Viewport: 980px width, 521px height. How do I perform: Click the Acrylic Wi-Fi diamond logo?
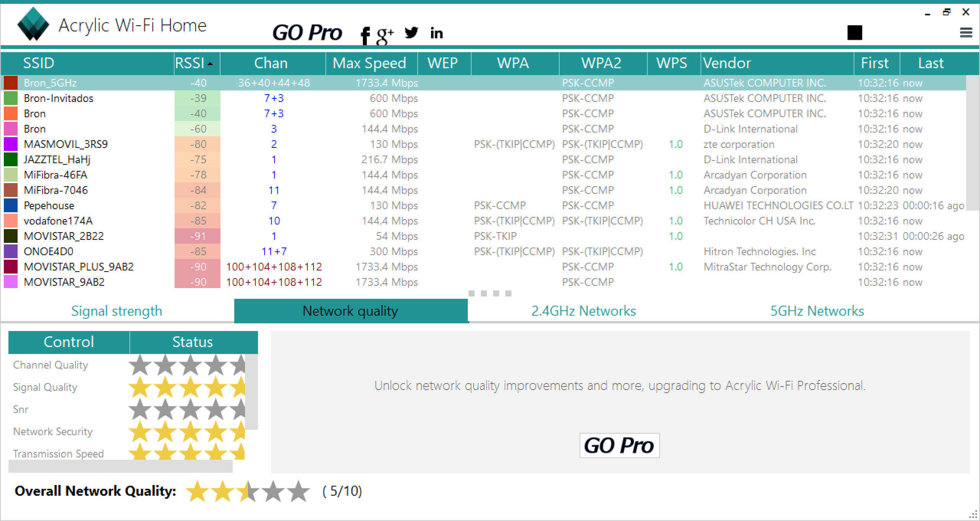(x=33, y=25)
